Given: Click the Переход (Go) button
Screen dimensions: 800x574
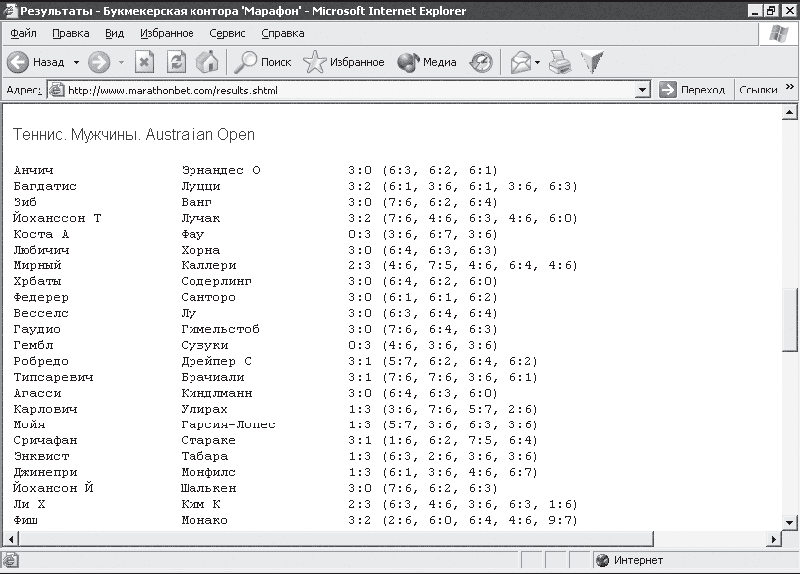Looking at the screenshot, I should click(x=692, y=90).
